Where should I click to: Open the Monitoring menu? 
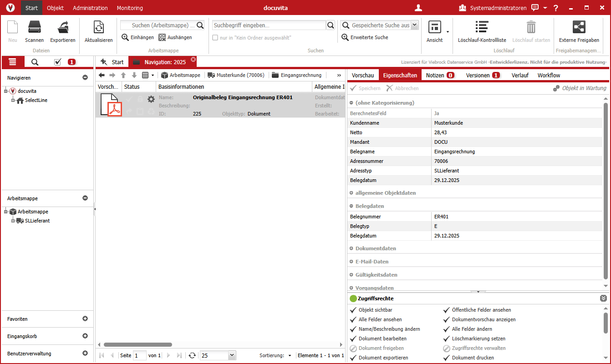(x=129, y=8)
